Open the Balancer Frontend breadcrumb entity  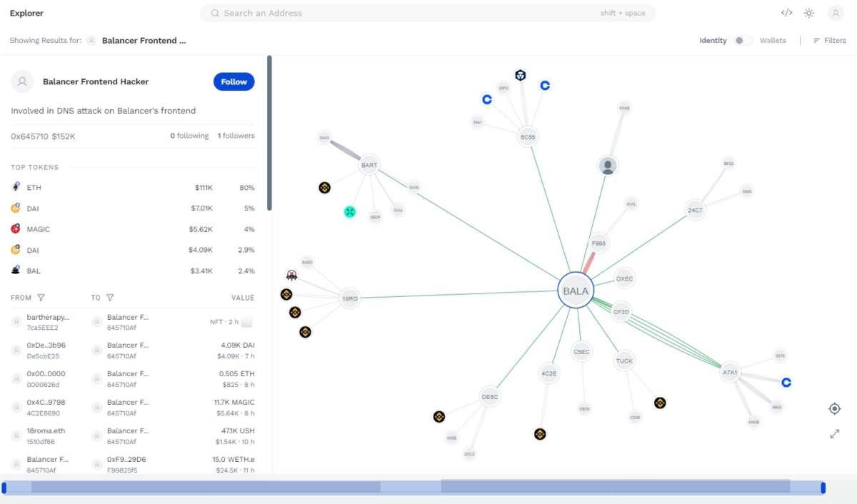(144, 41)
